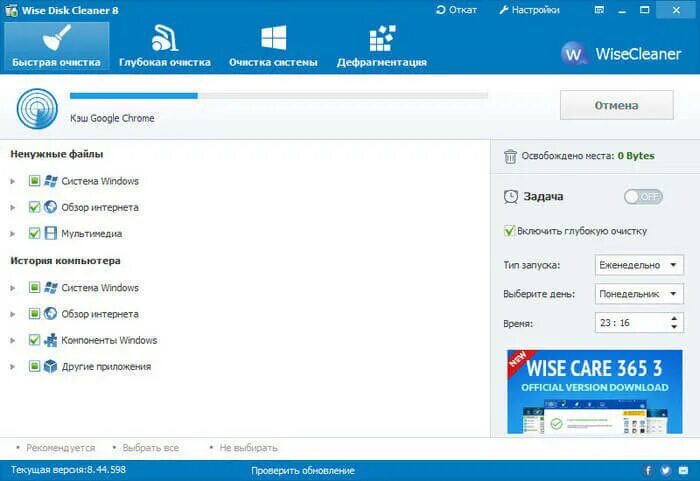
Task: Click Откат in the title bar
Action: (456, 10)
